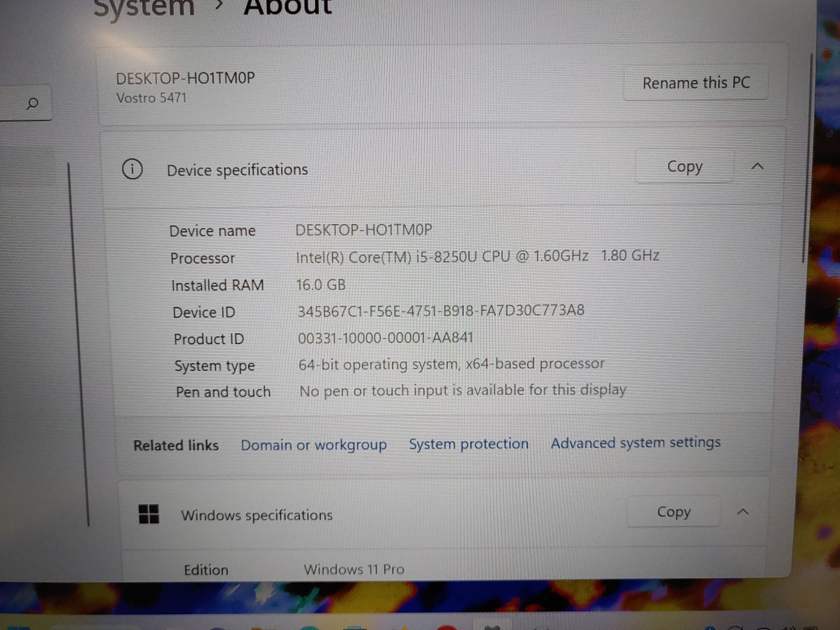Click the Pen and touch label
Screen dimensions: 840x630
tap(223, 392)
